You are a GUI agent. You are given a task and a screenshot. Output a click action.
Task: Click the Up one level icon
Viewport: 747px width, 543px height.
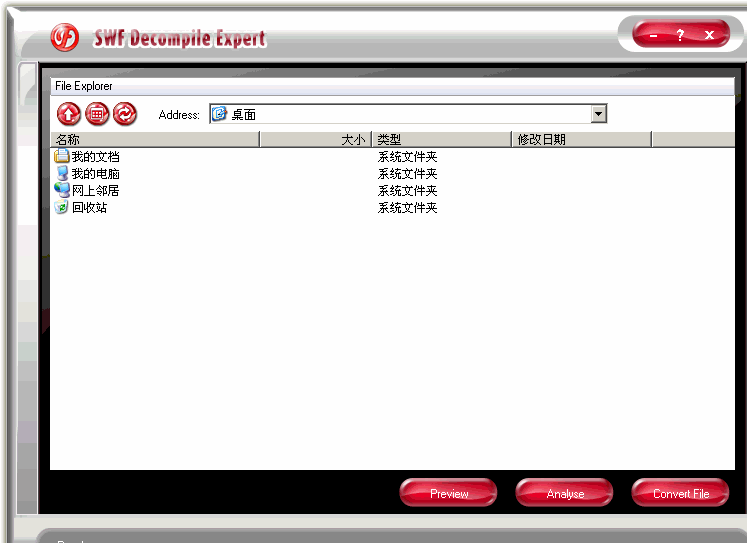click(x=68, y=114)
